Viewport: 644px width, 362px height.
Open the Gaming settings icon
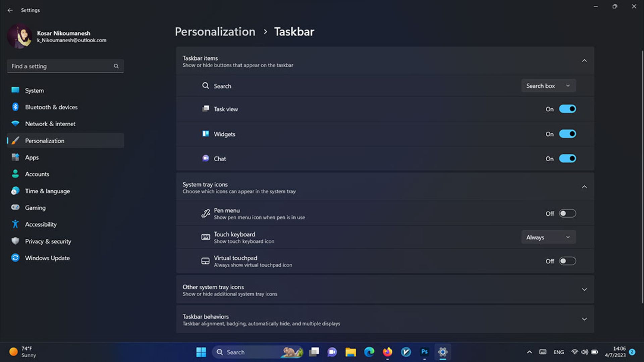(15, 207)
